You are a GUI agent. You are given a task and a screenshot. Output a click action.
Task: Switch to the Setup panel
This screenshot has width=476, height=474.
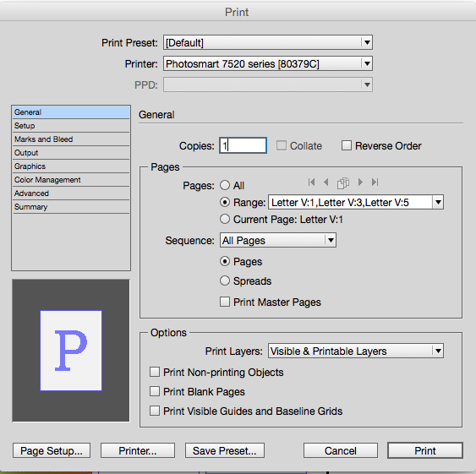tap(71, 126)
